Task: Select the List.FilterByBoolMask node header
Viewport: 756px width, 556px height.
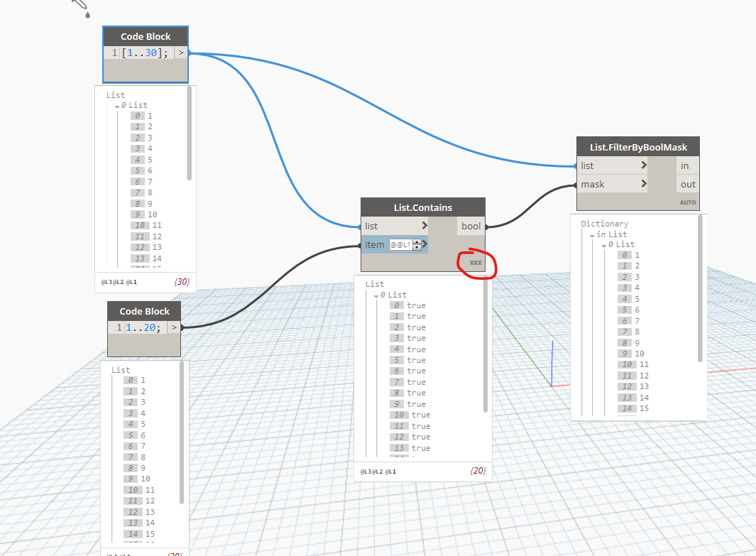Action: tap(638, 147)
